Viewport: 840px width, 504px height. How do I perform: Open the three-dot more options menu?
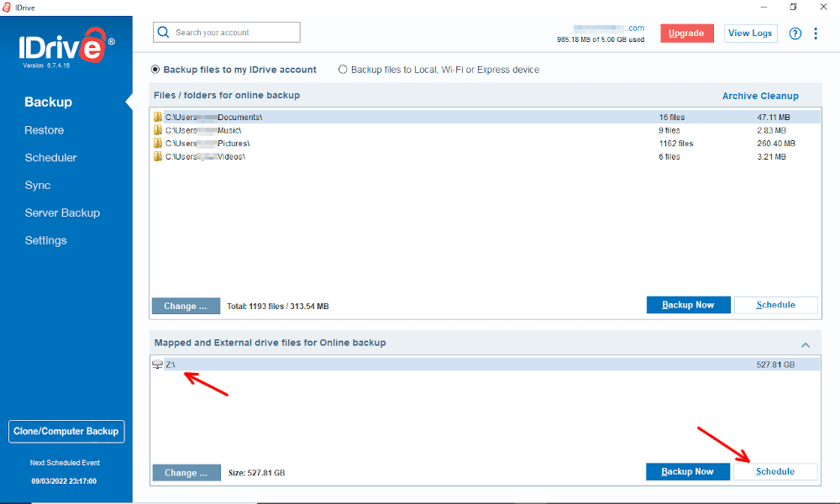point(816,34)
